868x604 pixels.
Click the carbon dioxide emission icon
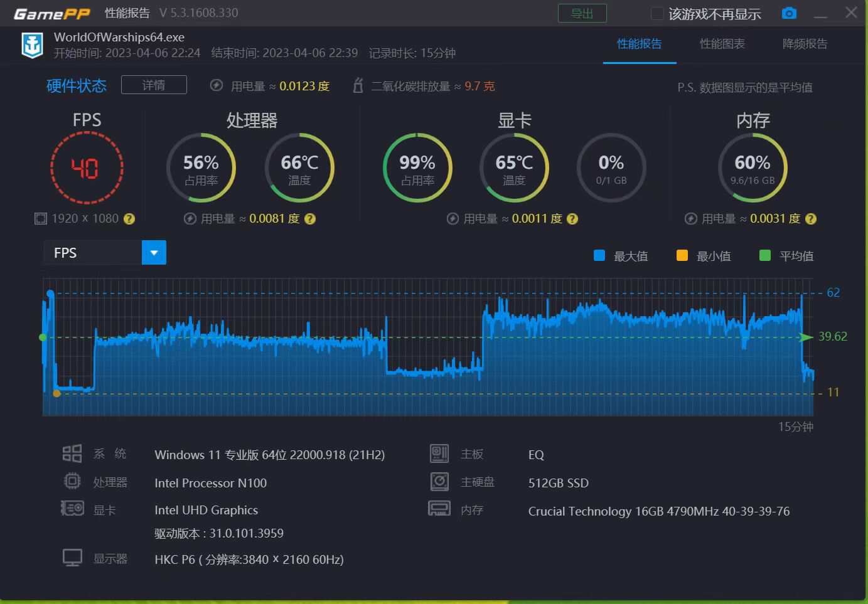[x=358, y=85]
